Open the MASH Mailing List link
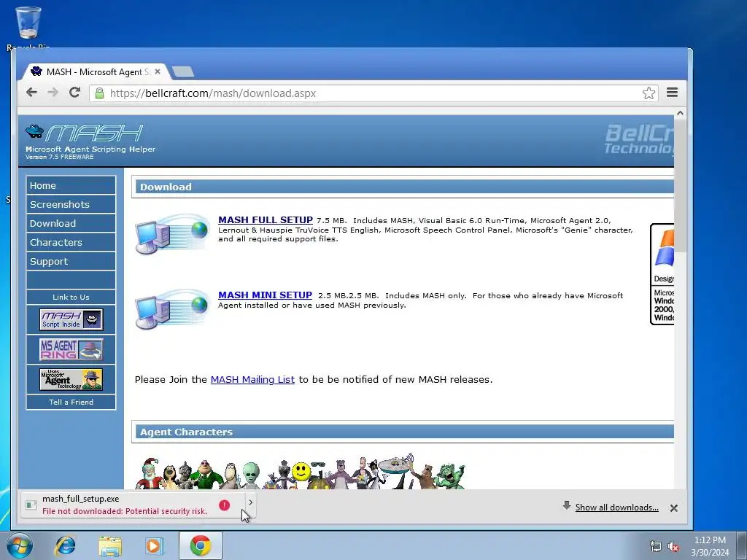The width and height of the screenshot is (747, 560). (252, 379)
